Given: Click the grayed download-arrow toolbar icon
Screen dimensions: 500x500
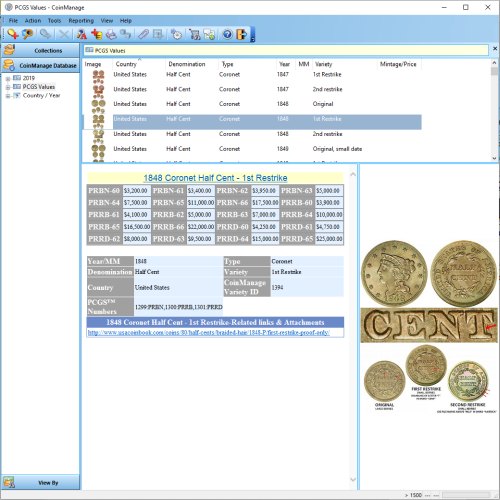Looking at the screenshot, I should pos(158,34).
